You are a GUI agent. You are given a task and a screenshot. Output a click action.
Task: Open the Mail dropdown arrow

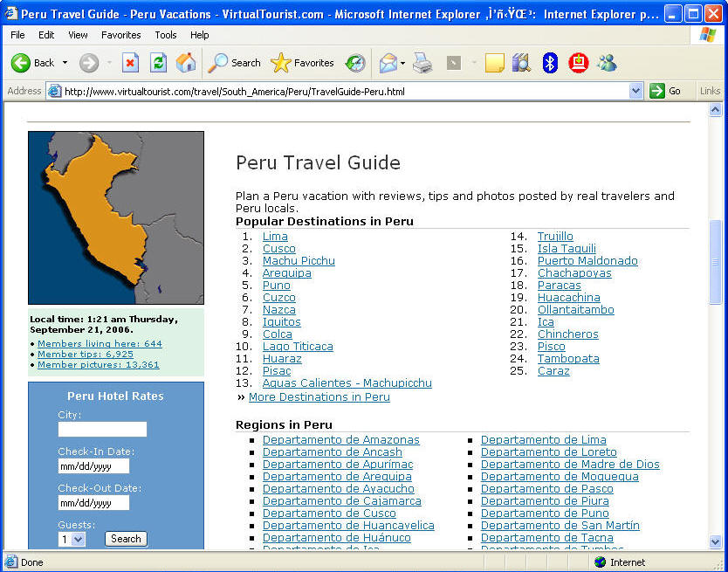point(402,63)
